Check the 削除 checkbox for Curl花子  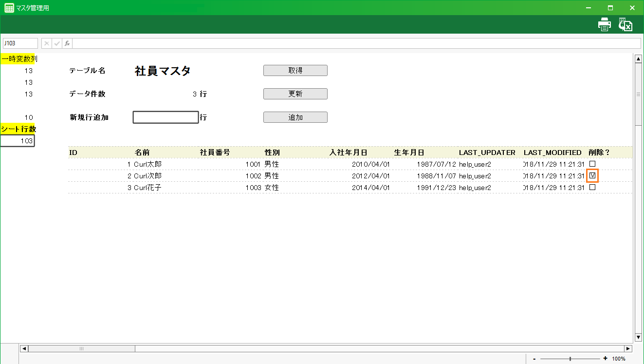coord(592,187)
